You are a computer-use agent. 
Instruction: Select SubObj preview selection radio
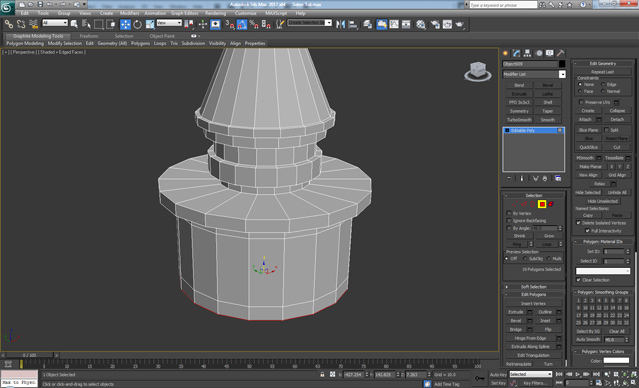click(524, 259)
